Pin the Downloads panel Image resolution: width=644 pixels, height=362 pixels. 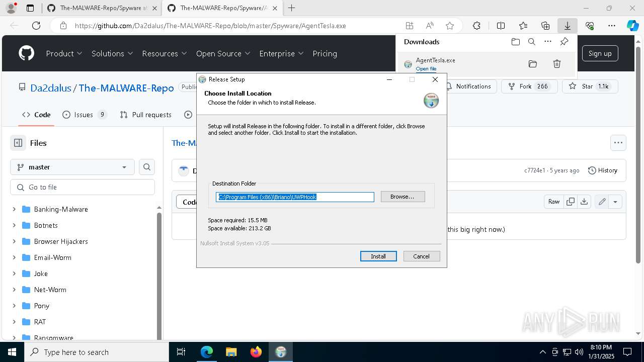pyautogui.click(x=564, y=42)
